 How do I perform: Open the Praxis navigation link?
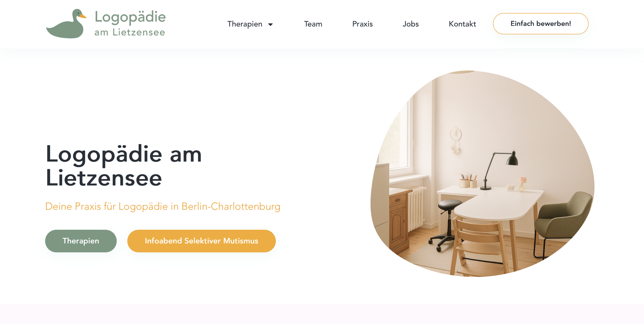coord(362,24)
